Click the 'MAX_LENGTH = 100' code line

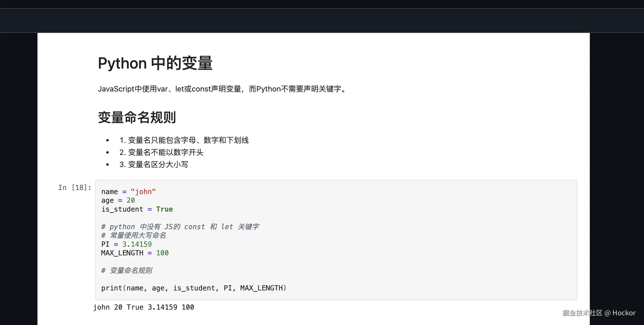135,253
